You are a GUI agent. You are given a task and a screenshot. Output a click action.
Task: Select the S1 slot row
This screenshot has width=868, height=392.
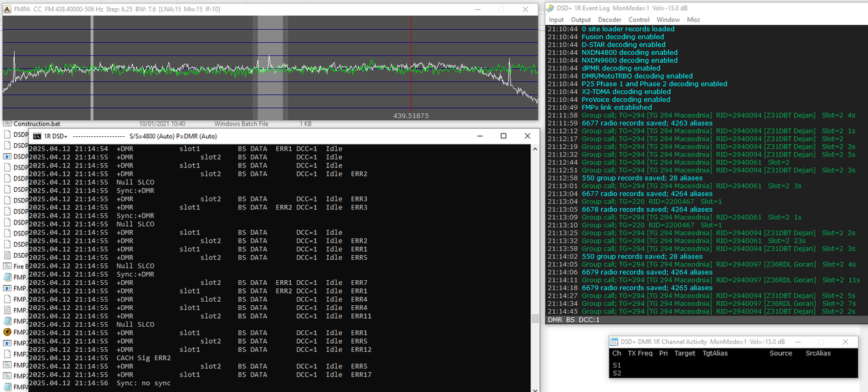(616, 366)
